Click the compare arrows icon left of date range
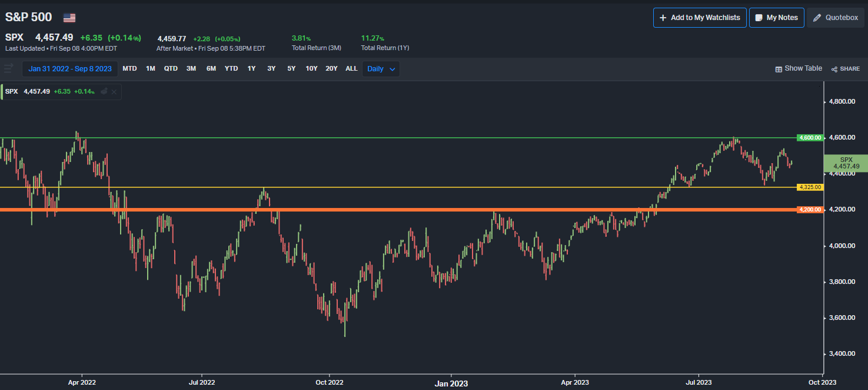868x390 pixels. [x=8, y=68]
